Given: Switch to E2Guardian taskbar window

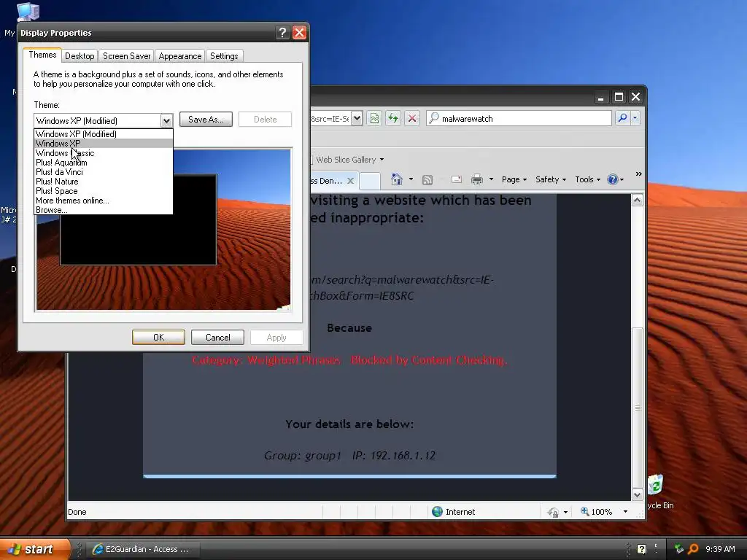Looking at the screenshot, I should coord(143,549).
